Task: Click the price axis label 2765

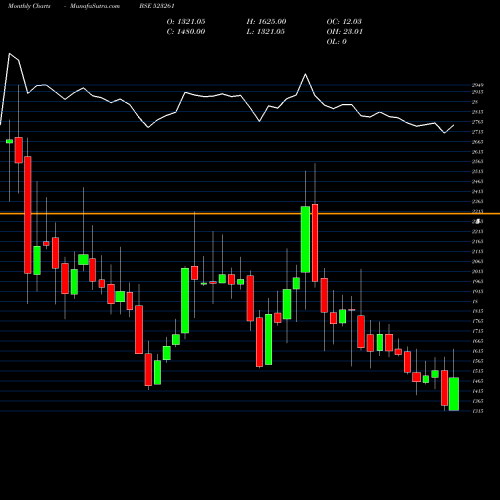Action: [478, 122]
